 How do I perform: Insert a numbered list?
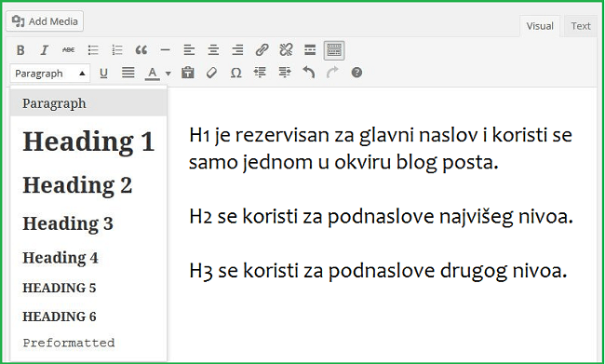click(x=117, y=49)
